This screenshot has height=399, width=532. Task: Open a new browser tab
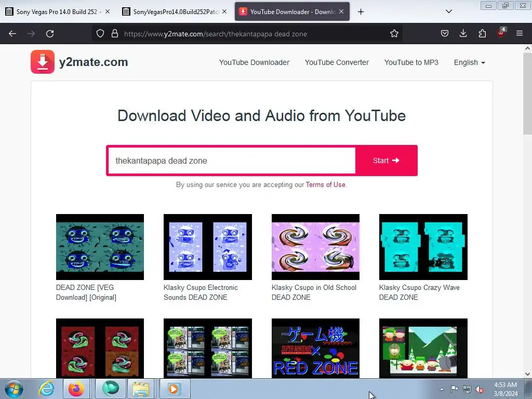(x=361, y=12)
